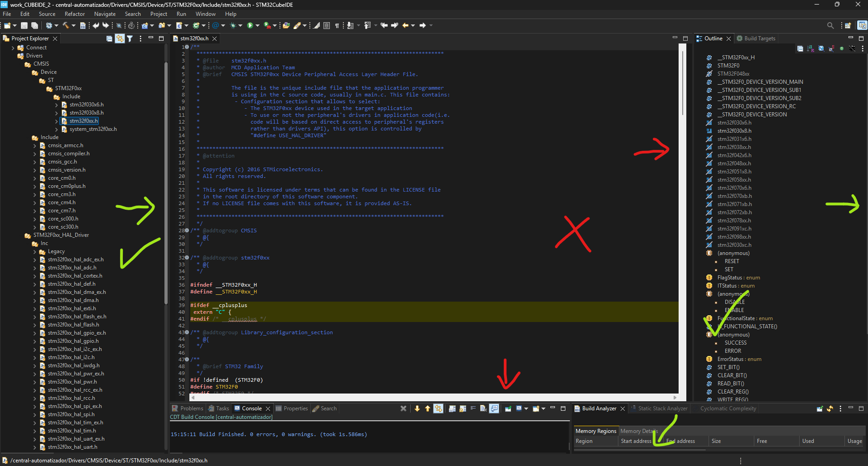Collapse All in the Outline toolbar

800,48
